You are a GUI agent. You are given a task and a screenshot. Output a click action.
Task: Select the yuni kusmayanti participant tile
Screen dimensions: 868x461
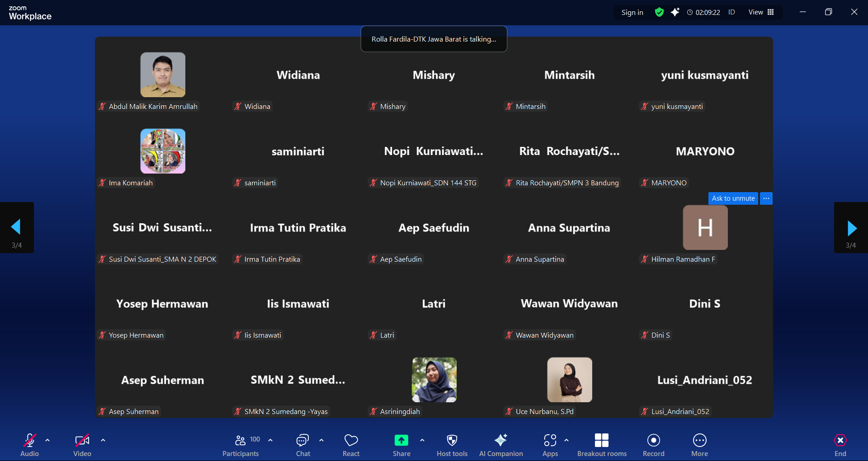[x=705, y=75]
